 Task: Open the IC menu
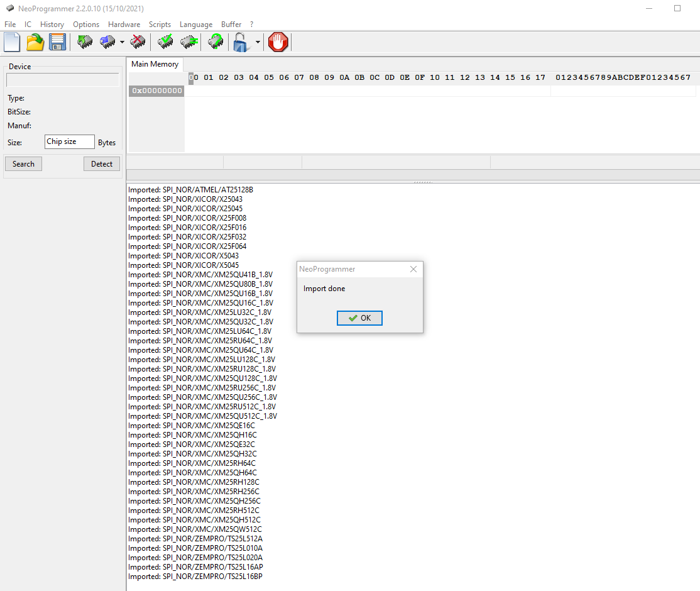pos(28,25)
